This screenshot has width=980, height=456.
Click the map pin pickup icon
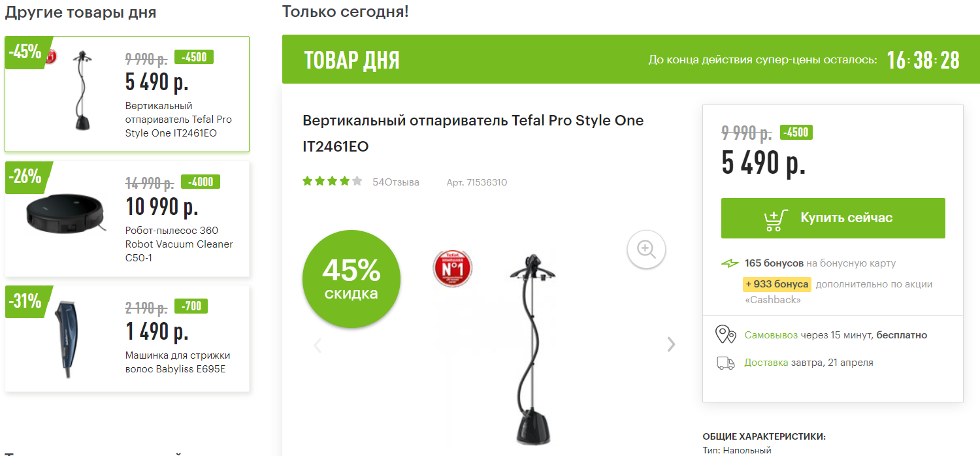pos(726,334)
